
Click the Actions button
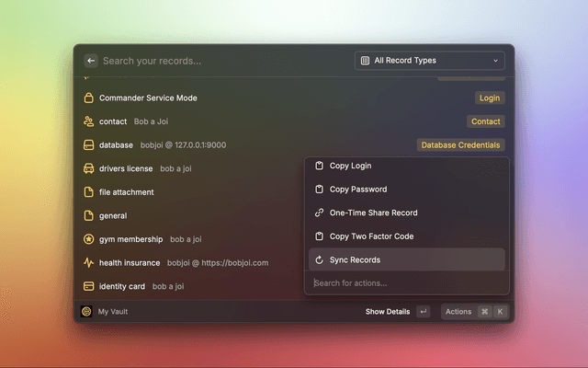coord(458,312)
